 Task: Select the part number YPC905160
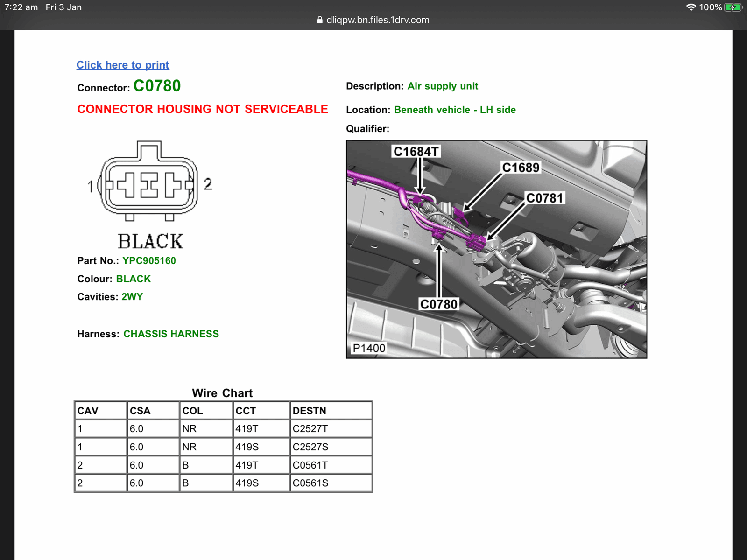pos(149,260)
